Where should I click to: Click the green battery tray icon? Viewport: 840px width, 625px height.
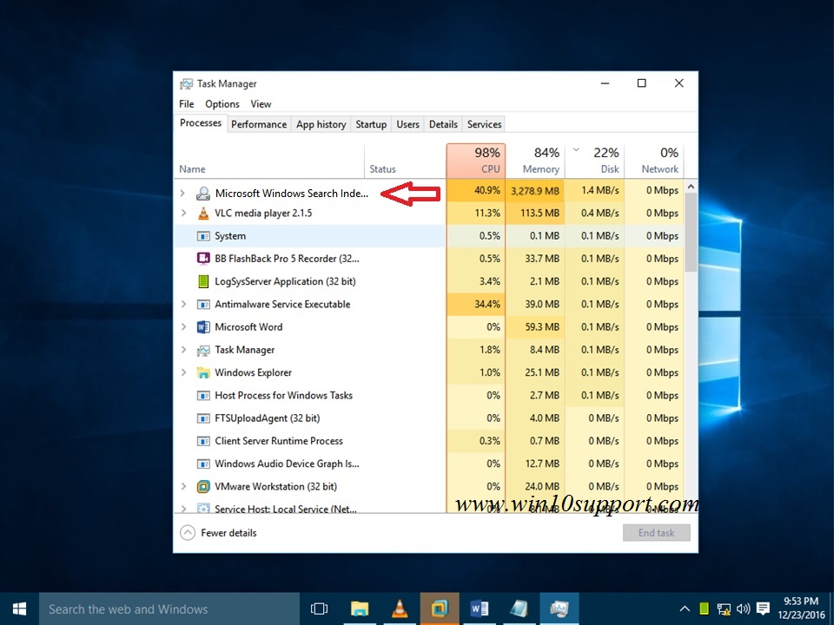click(704, 609)
